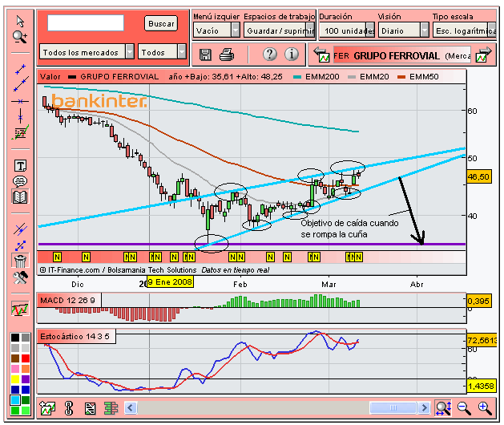This screenshot has height=425, width=504.
Task: Open the Esc. logarítmica scale dropdown
Action: click(465, 30)
